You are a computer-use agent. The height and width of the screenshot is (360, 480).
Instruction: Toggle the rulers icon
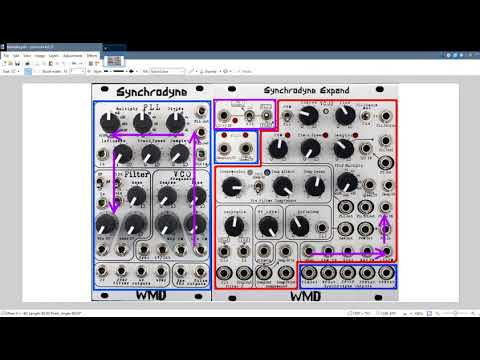[98, 63]
